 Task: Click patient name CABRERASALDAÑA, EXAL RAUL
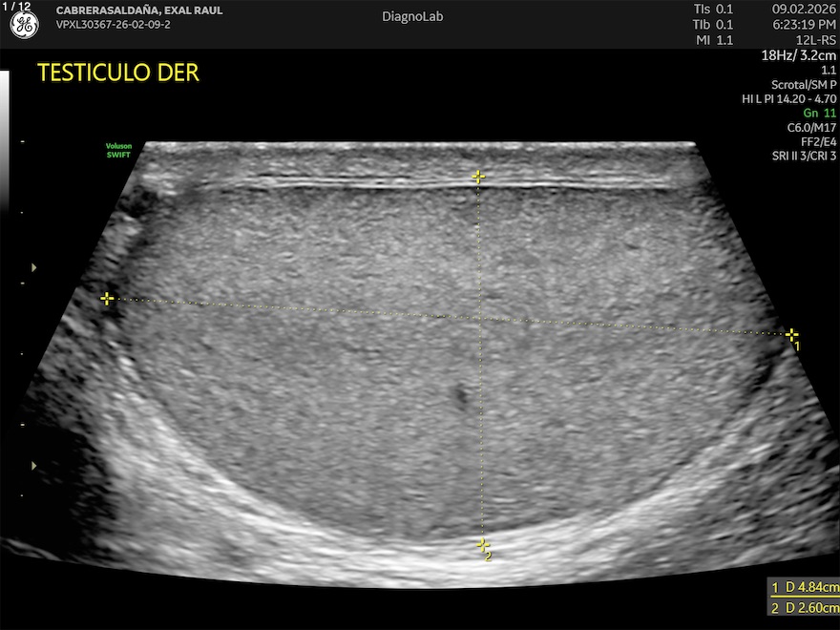(138, 10)
